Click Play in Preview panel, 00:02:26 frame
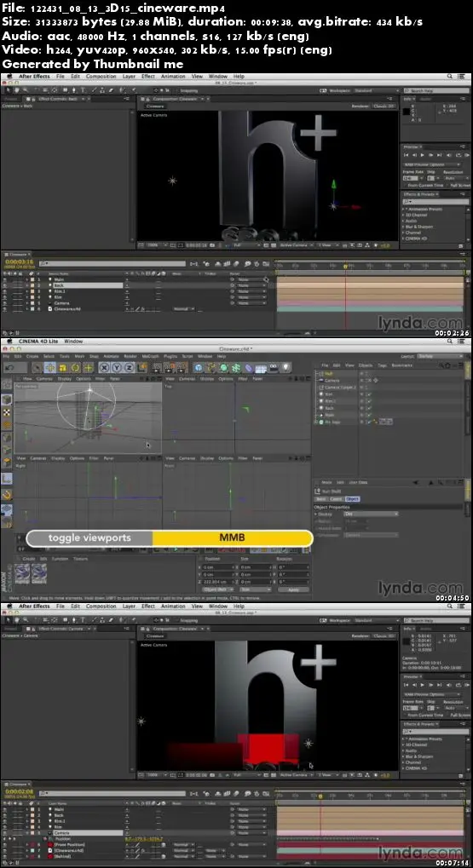Viewport: 473px width, 868px height. pyautogui.click(x=424, y=156)
